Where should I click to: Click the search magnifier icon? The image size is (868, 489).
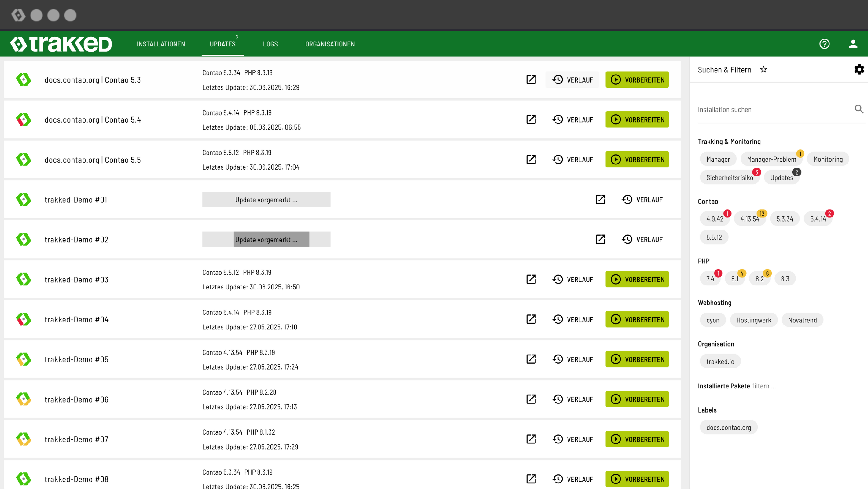(x=859, y=109)
